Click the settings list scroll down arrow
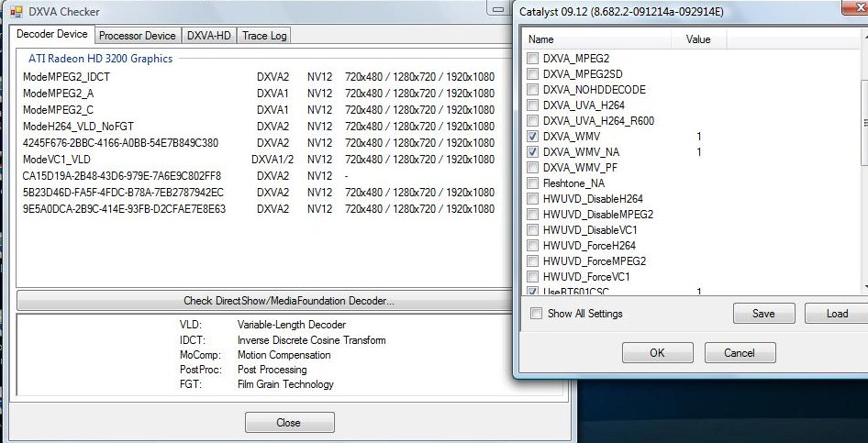Image resolution: width=868 pixels, height=443 pixels. point(865,287)
